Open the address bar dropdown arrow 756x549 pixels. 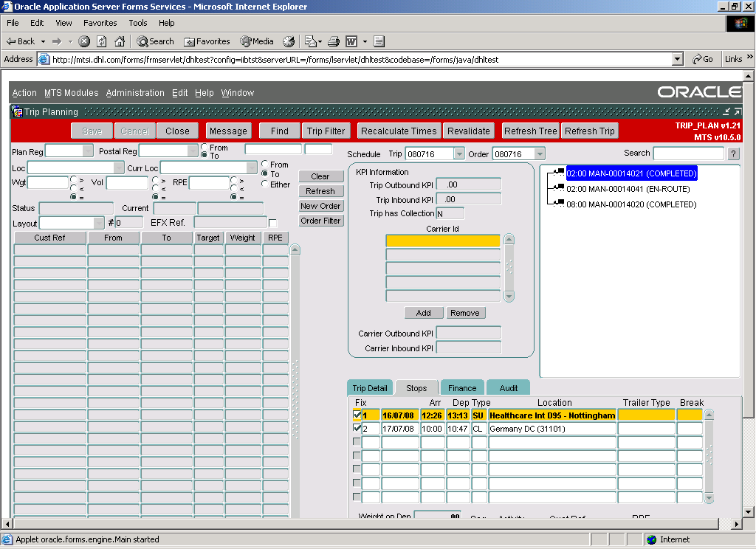tap(678, 59)
